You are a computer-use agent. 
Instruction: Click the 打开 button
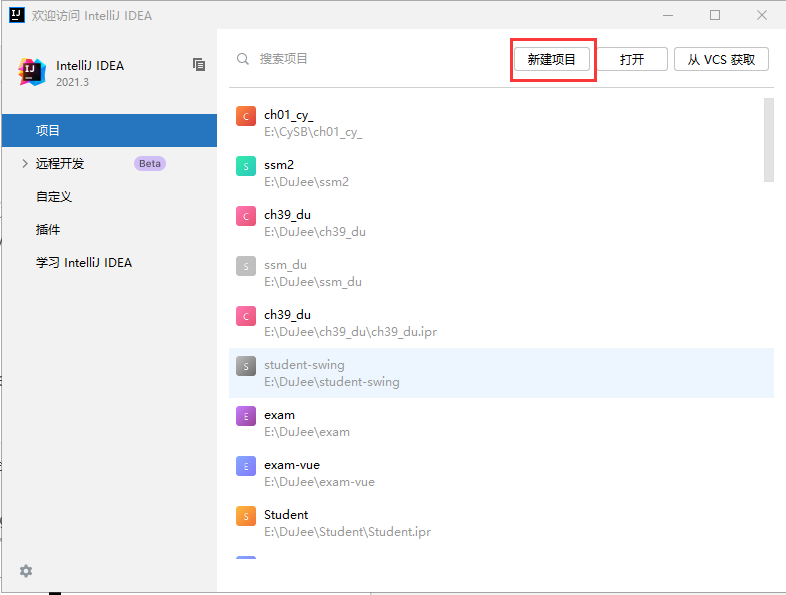tap(631, 60)
